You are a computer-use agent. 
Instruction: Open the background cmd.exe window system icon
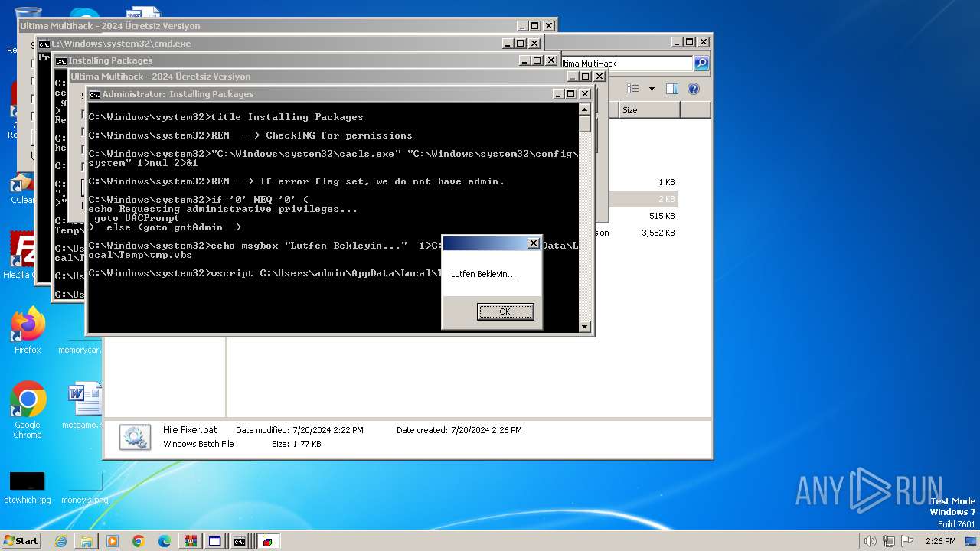44,44
